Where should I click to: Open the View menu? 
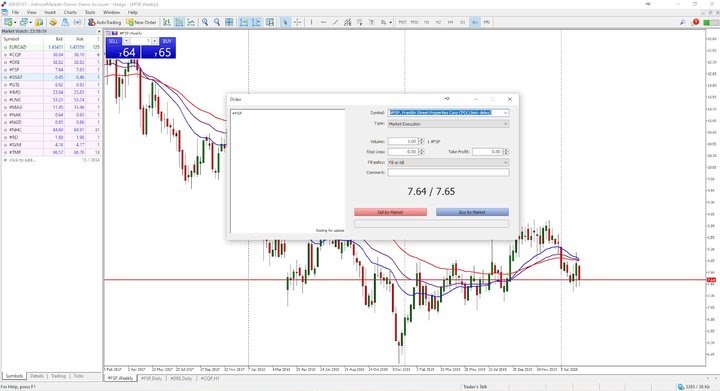click(32, 12)
